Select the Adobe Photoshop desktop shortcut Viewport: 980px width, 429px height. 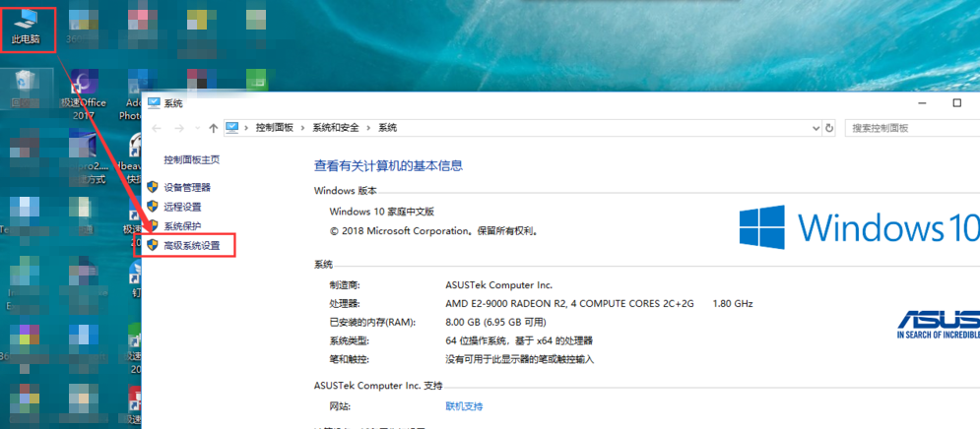coord(131,94)
